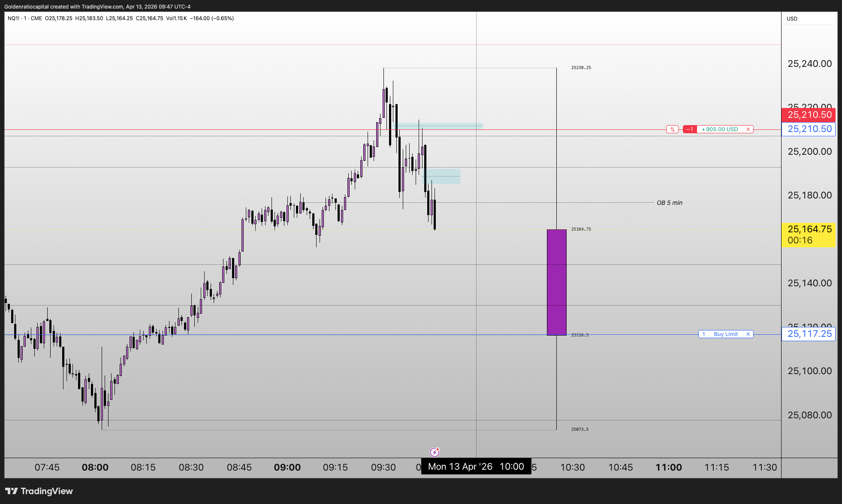This screenshot has width=842, height=504.
Task: Click the 'Mon 13 Apr '26 10:00' crosshair label
Action: [476, 467]
